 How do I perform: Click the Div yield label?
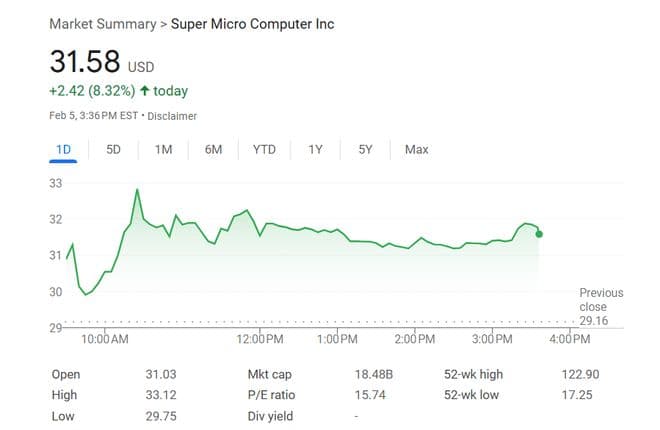click(x=271, y=416)
